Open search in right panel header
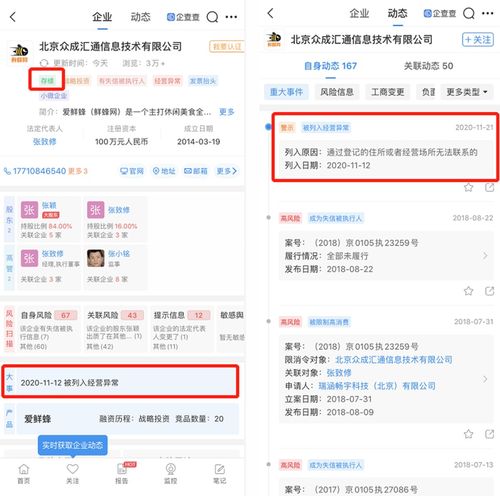 (x=469, y=13)
